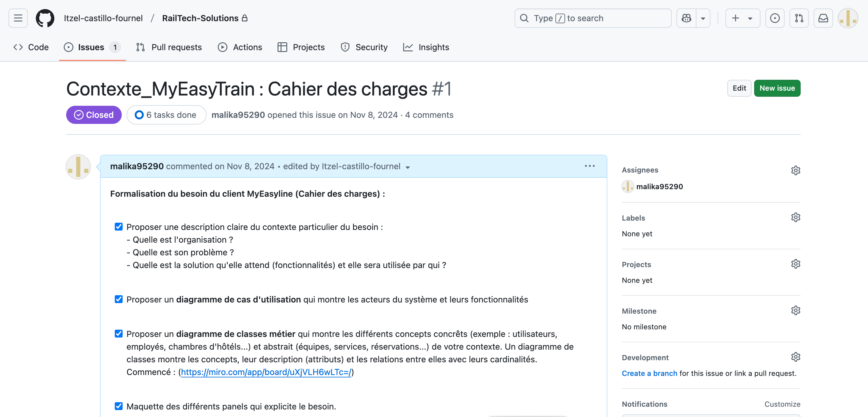
Task: Open the comment three-dots options menu
Action: [x=590, y=166]
